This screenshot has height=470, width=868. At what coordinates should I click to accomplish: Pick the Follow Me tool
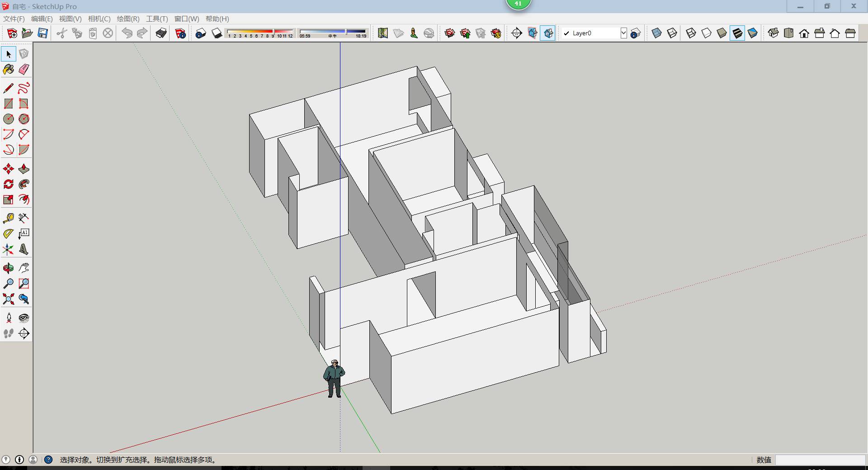coord(24,184)
